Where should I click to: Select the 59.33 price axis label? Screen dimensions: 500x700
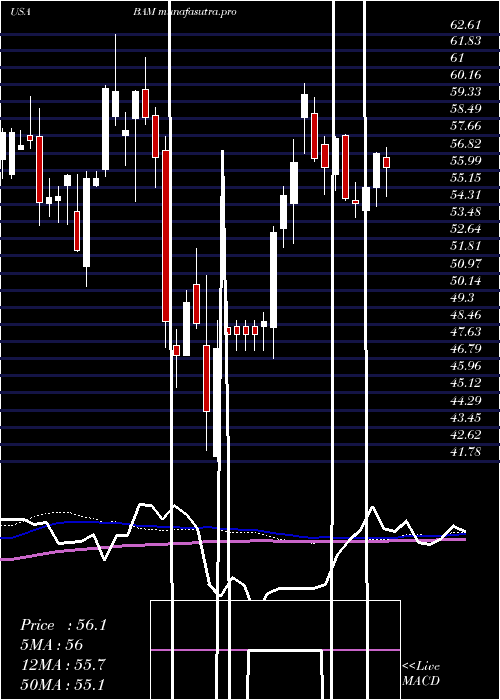(x=465, y=92)
